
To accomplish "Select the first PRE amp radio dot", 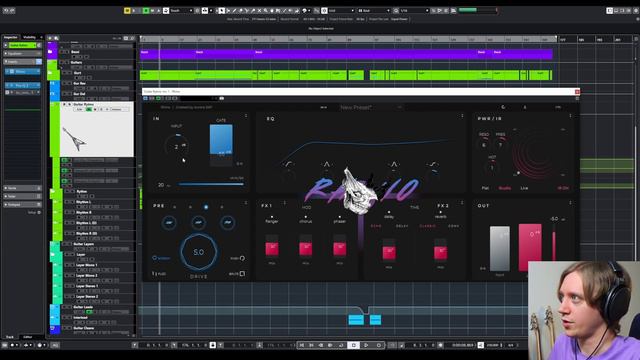I will (174, 207).
